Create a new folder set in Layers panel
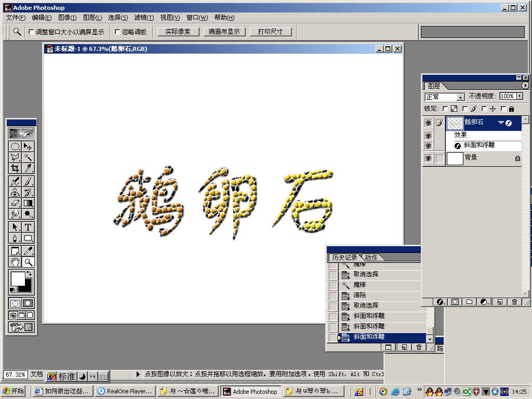The width and height of the screenshot is (532, 399). [469, 302]
